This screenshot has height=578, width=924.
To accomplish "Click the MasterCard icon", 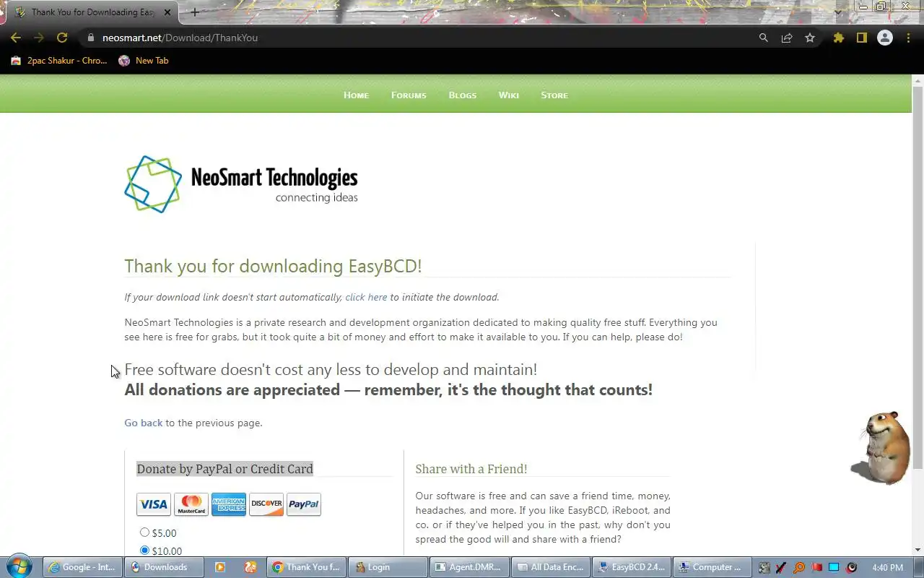I will 191,504.
